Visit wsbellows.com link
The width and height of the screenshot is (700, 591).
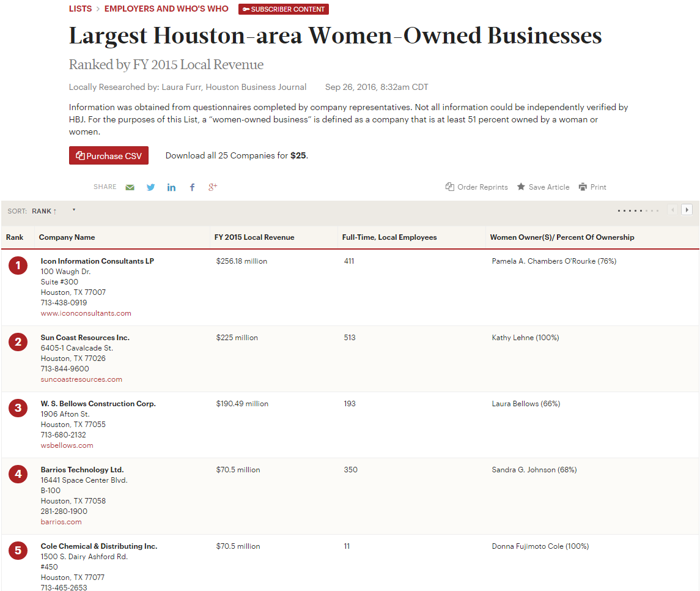[67, 445]
